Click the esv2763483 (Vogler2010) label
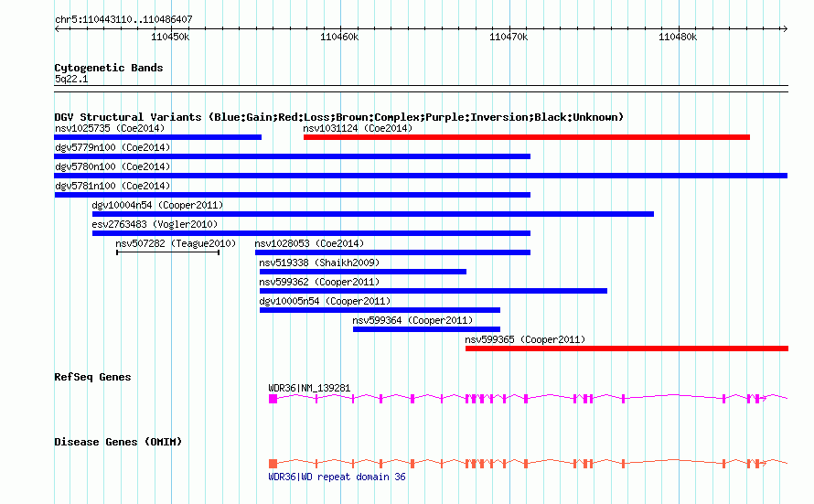 pyautogui.click(x=155, y=224)
